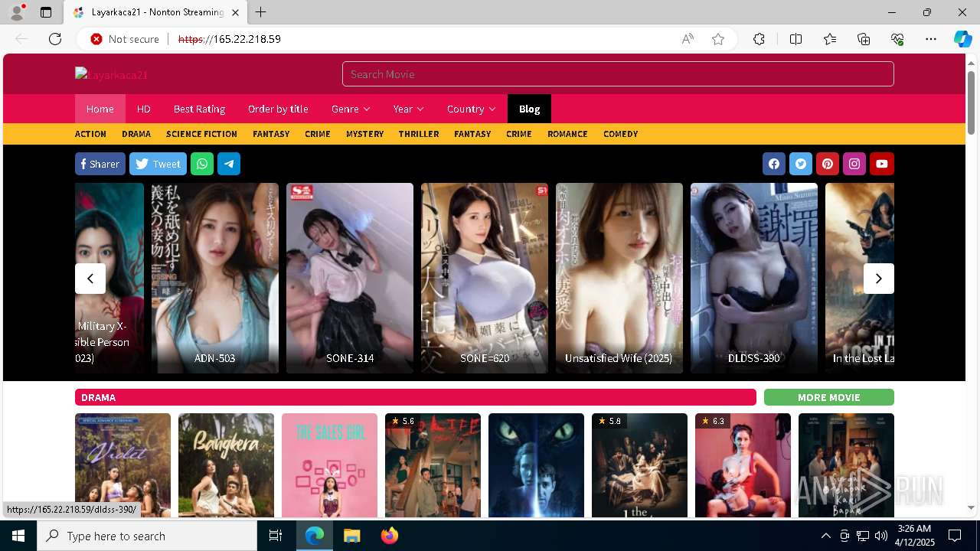
Task: Filter by ROMANCE genre link
Action: tap(567, 134)
